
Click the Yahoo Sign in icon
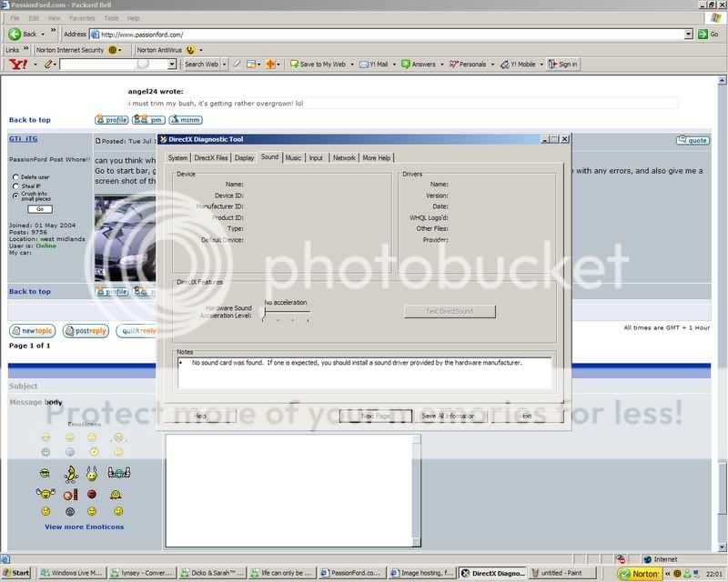pos(552,64)
